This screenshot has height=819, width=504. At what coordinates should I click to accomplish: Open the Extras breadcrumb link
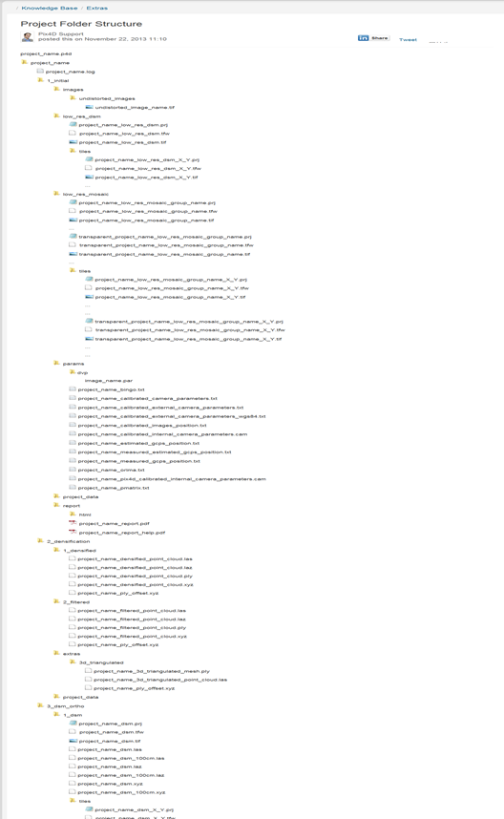click(x=97, y=8)
